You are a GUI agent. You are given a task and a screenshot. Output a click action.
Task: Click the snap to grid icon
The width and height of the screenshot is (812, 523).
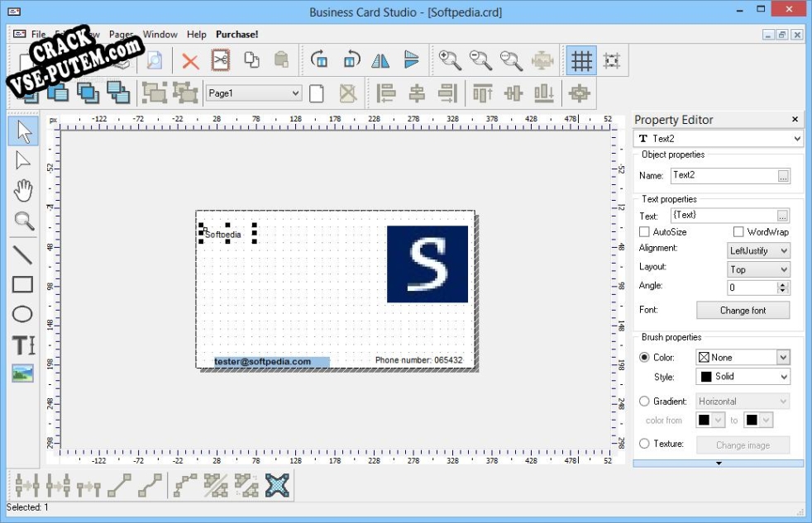(612, 60)
